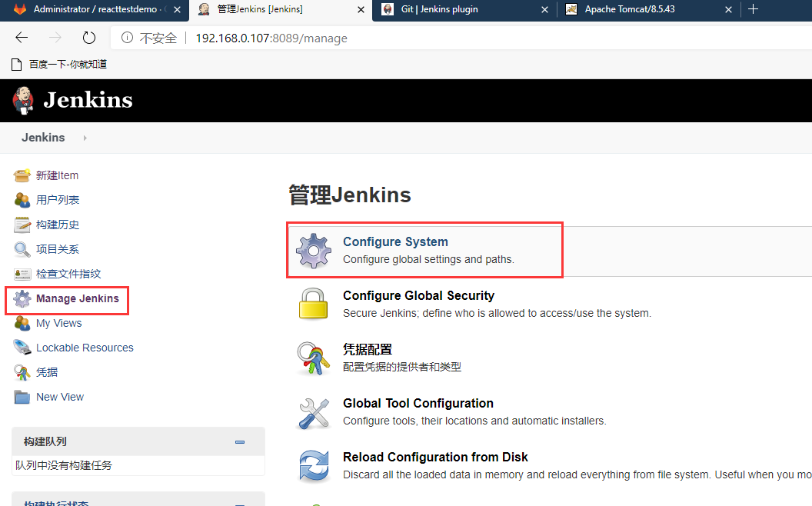
Task: Click the 凭据配置 keys icon
Action: click(x=313, y=358)
